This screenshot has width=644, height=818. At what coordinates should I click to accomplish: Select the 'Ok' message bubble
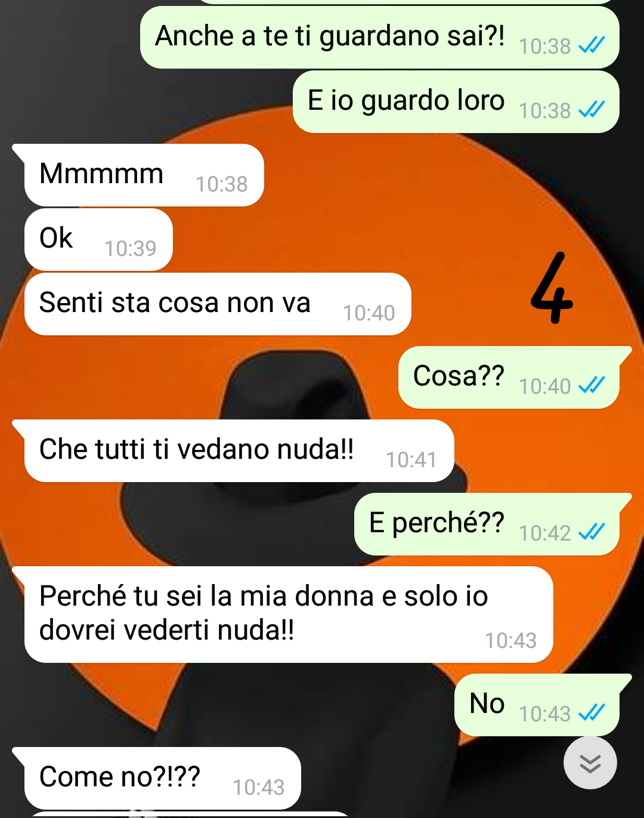[98, 239]
